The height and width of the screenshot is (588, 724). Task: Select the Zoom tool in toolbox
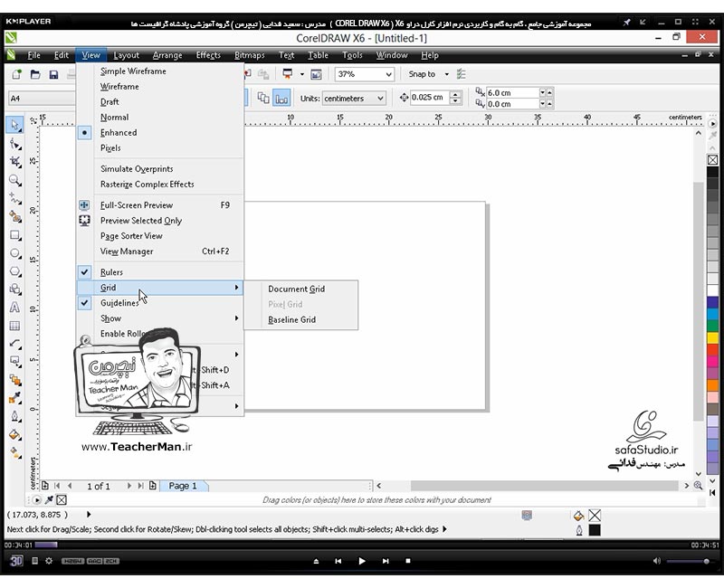[x=14, y=180]
